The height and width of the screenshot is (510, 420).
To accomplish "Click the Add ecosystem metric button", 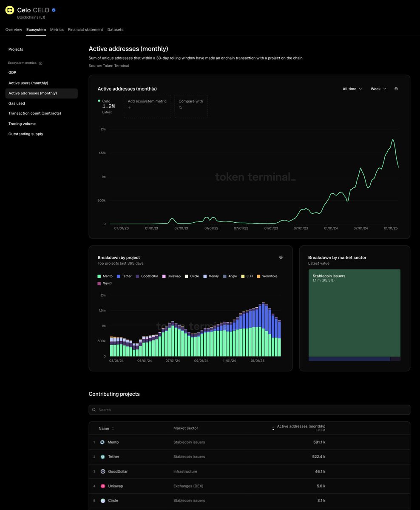I will point(147,105).
